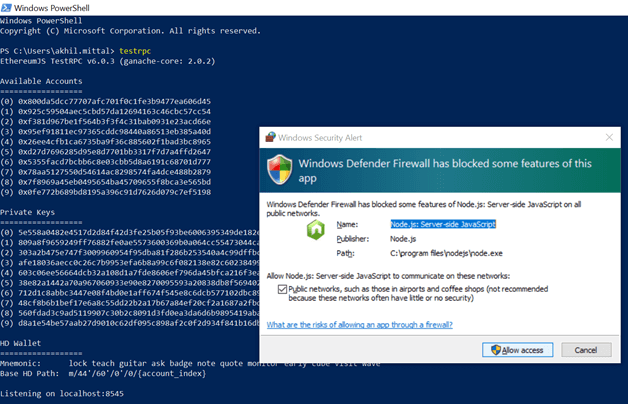
Task: Click private key (2) starting 303a2b475e74
Action: [x=139, y=253]
